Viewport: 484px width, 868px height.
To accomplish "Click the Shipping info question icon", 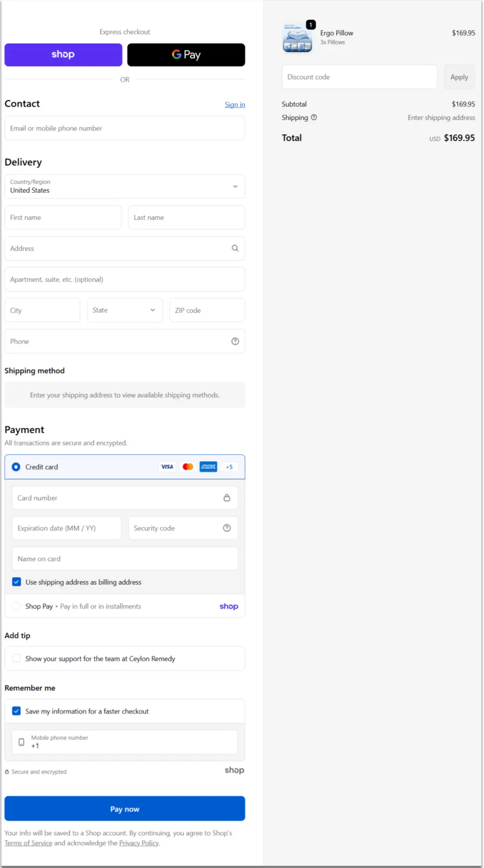I will 314,117.
